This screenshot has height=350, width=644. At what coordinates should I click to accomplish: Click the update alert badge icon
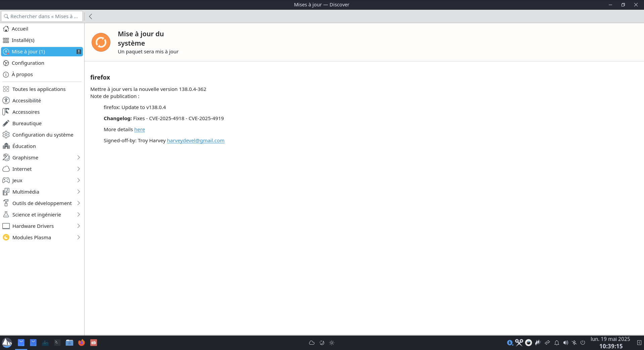point(79,52)
